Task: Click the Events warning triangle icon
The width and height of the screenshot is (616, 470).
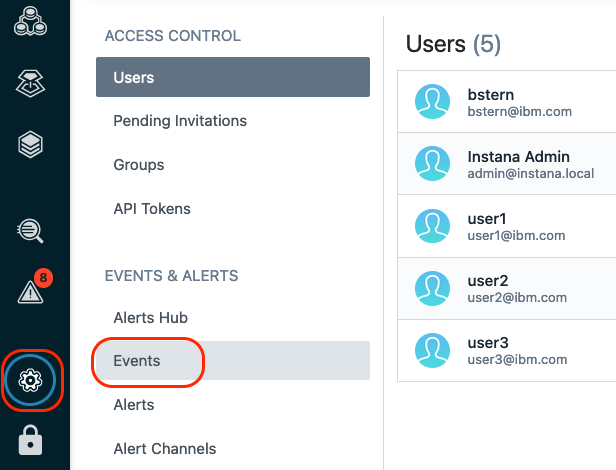Action: point(30,292)
